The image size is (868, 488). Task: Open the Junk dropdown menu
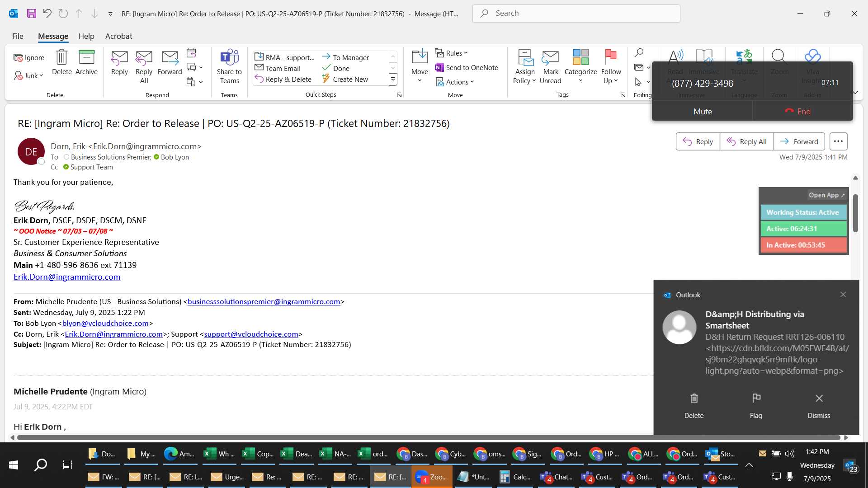click(29, 75)
